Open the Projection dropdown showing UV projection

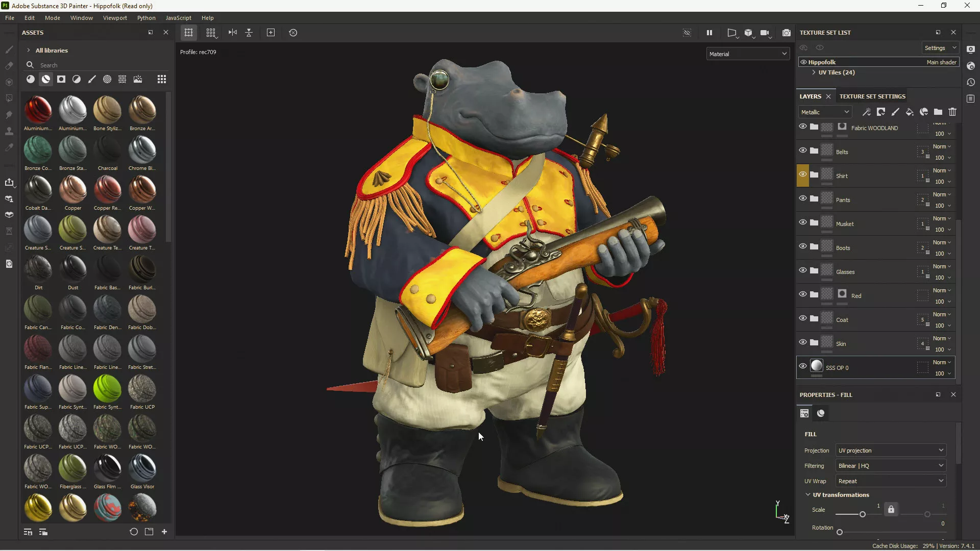pyautogui.click(x=891, y=450)
